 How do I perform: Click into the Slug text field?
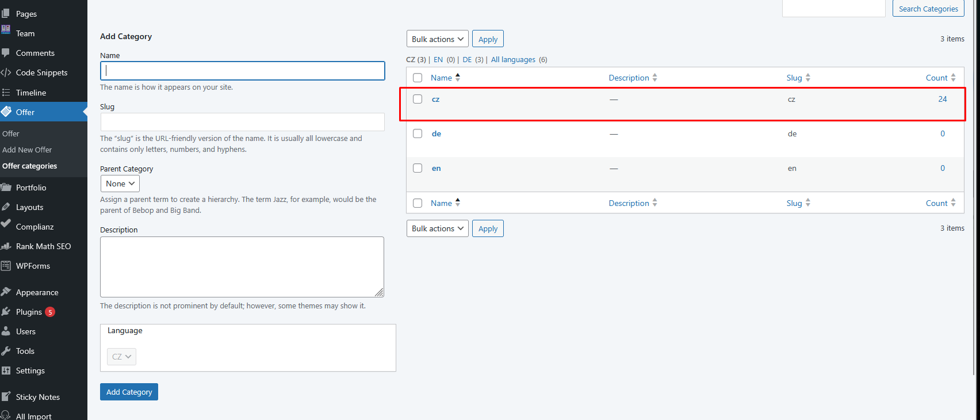(242, 122)
